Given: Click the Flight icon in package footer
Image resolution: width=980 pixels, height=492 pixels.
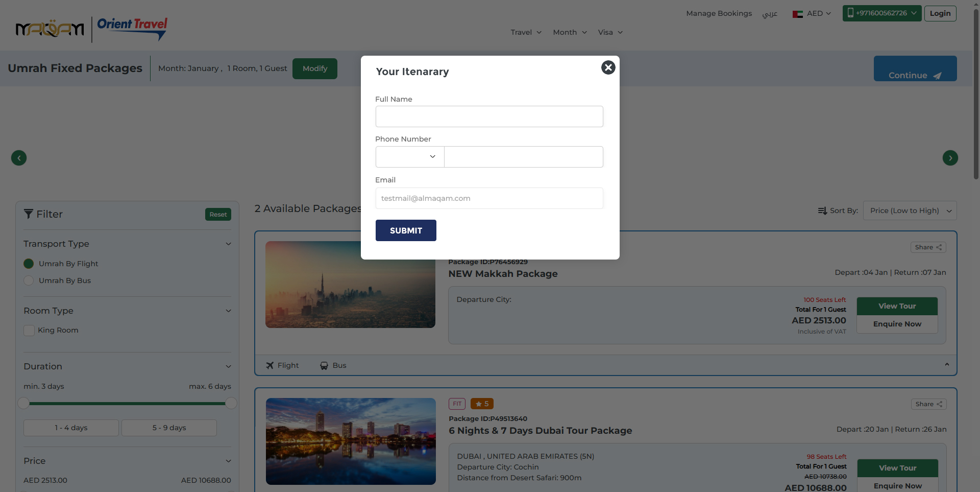Looking at the screenshot, I should (270, 366).
